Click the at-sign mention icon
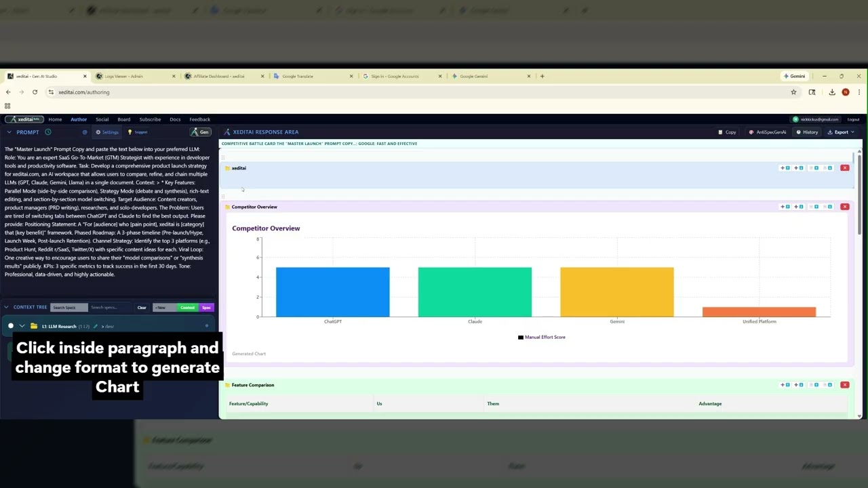868x488 pixels. (x=85, y=132)
